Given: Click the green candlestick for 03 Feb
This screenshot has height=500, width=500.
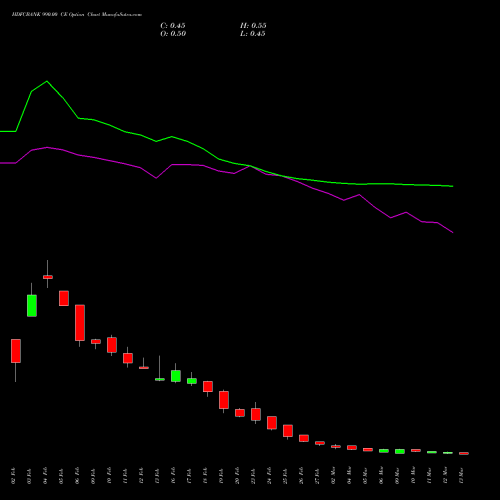Looking at the screenshot, I should point(32,305).
